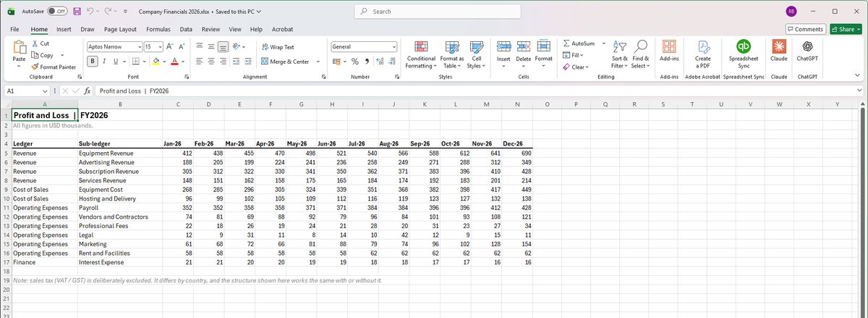
Task: Click Decrease Indent icon
Action: [x=238, y=62]
